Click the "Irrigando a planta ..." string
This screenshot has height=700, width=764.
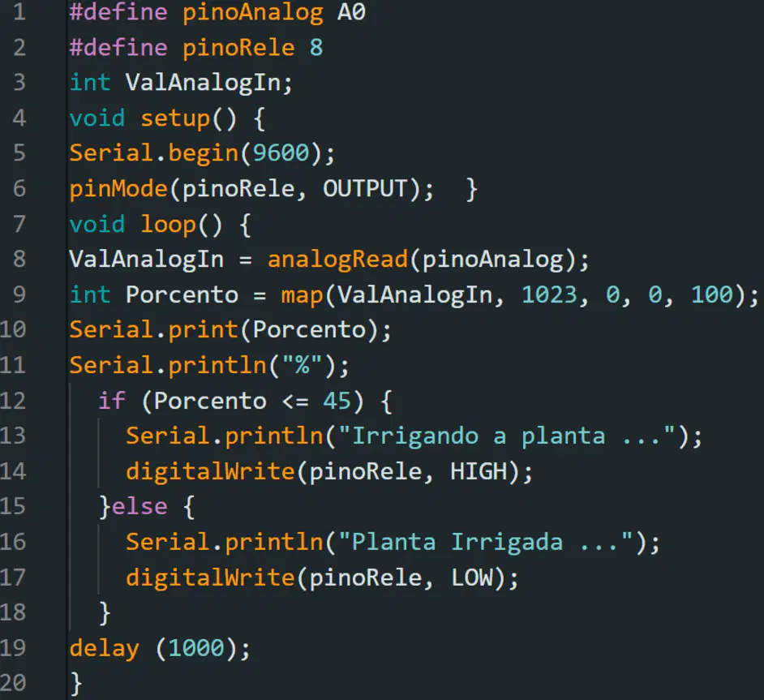506,436
